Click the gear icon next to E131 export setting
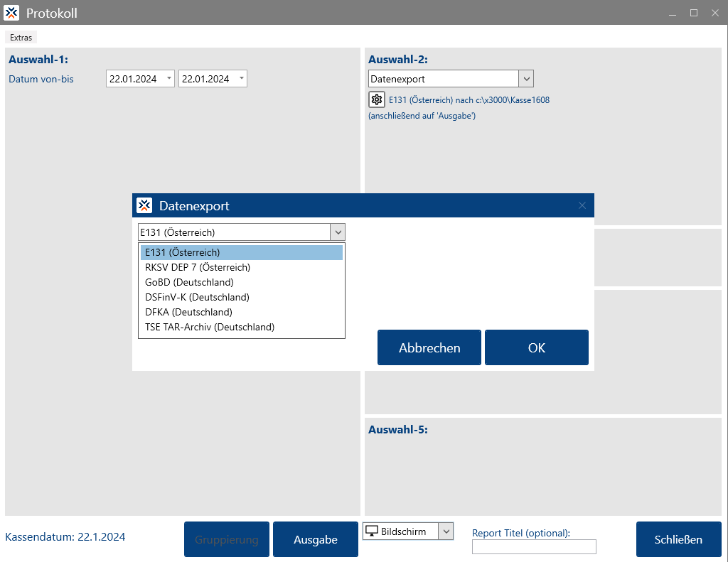 pos(376,99)
